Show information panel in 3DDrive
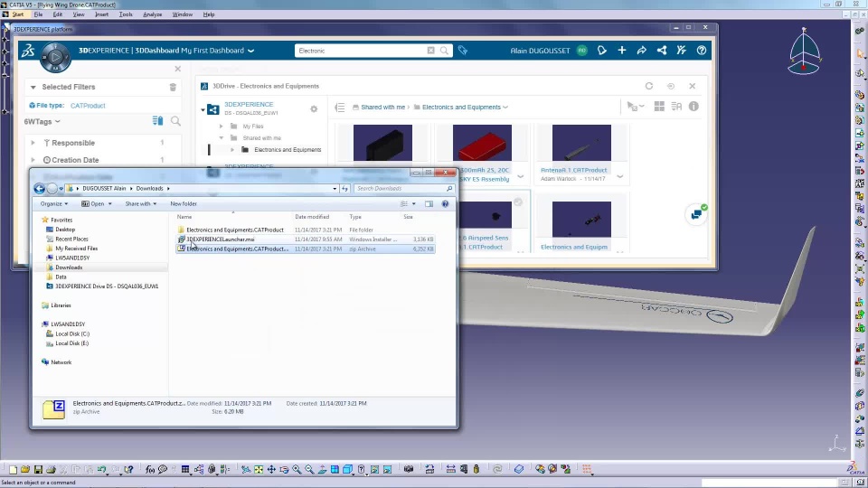Screen dimensions: 868x488 point(693,107)
